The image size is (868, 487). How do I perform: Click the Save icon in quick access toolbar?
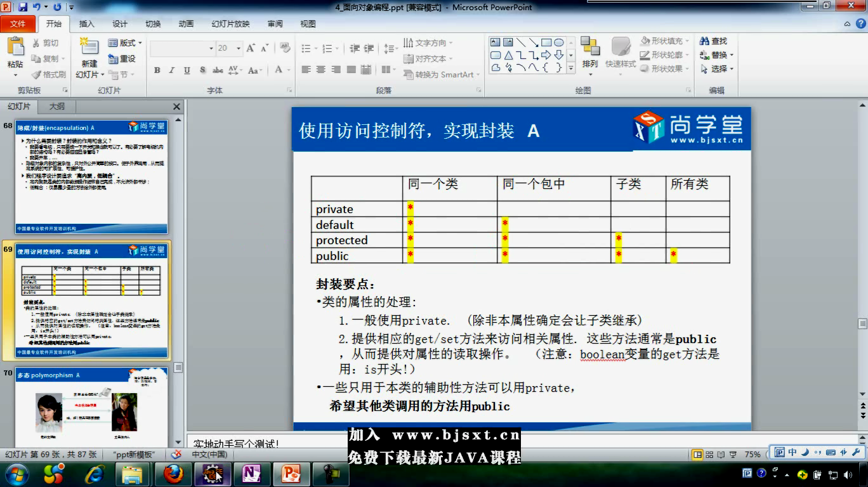23,7
